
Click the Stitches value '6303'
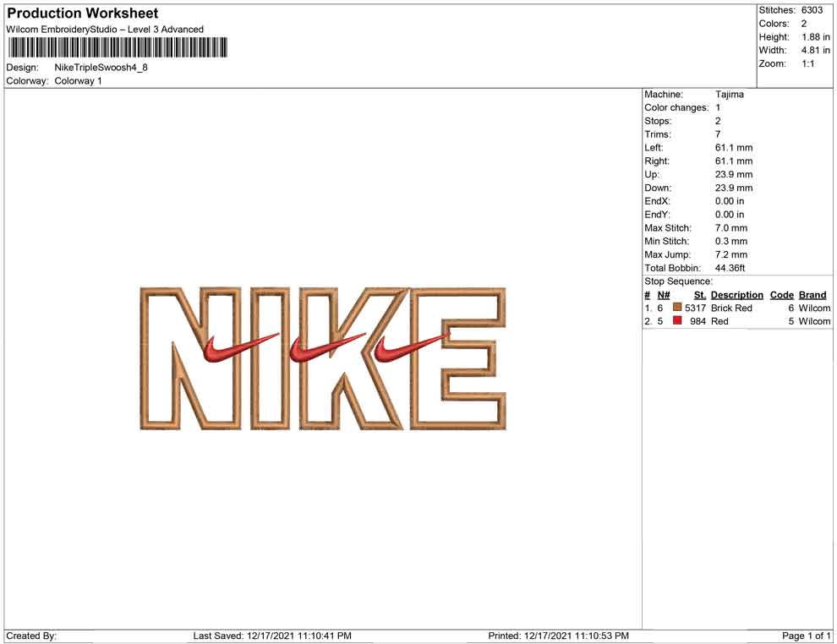point(812,10)
